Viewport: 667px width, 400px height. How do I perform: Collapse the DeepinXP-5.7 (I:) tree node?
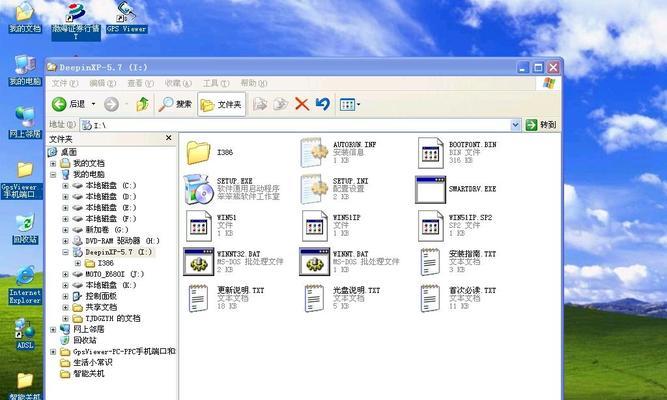(x=65, y=252)
